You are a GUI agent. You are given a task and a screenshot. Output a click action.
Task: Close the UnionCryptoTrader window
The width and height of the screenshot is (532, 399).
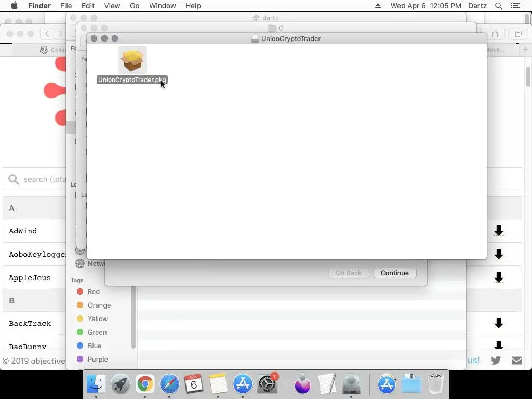click(x=94, y=38)
